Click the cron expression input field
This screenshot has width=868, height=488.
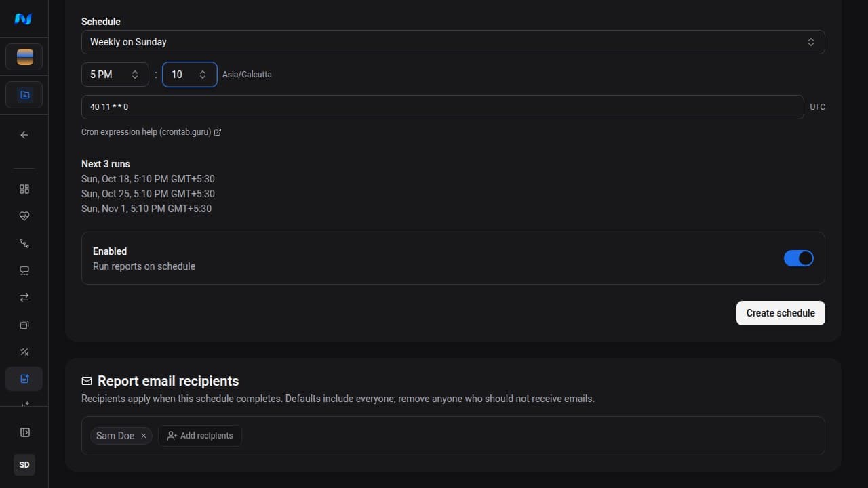tap(443, 107)
